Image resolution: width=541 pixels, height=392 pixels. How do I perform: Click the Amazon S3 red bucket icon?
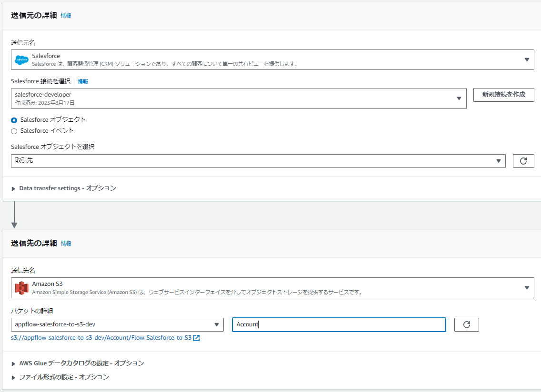(21, 288)
